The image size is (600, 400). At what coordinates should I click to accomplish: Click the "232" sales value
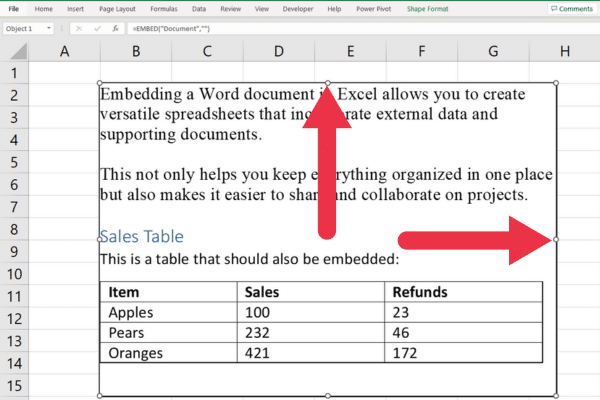coord(257,333)
